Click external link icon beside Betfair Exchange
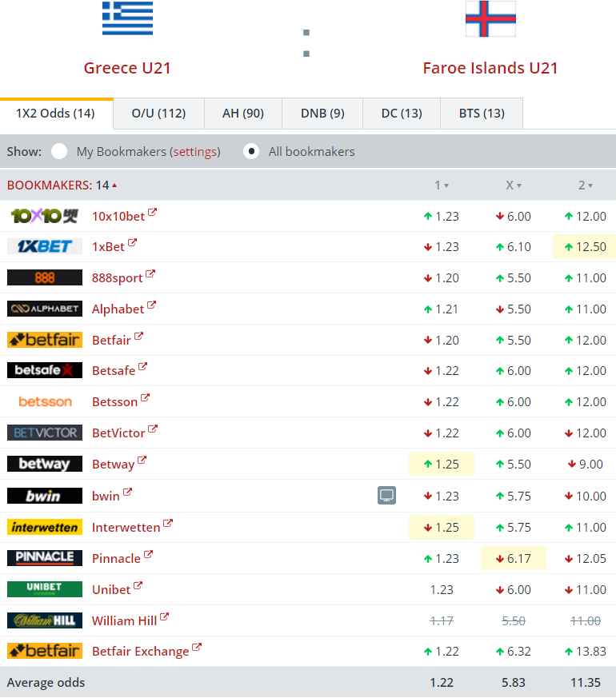This screenshot has height=698, width=616. click(x=197, y=648)
